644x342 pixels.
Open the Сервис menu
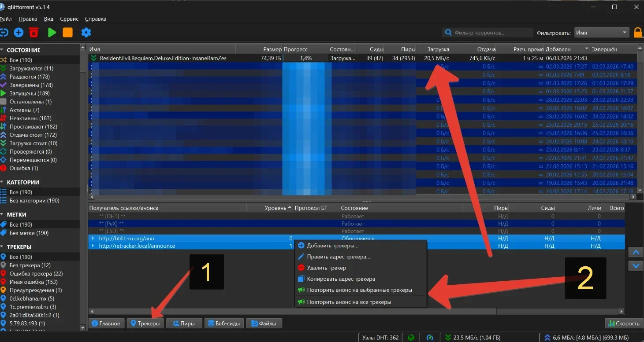pyautogui.click(x=69, y=19)
